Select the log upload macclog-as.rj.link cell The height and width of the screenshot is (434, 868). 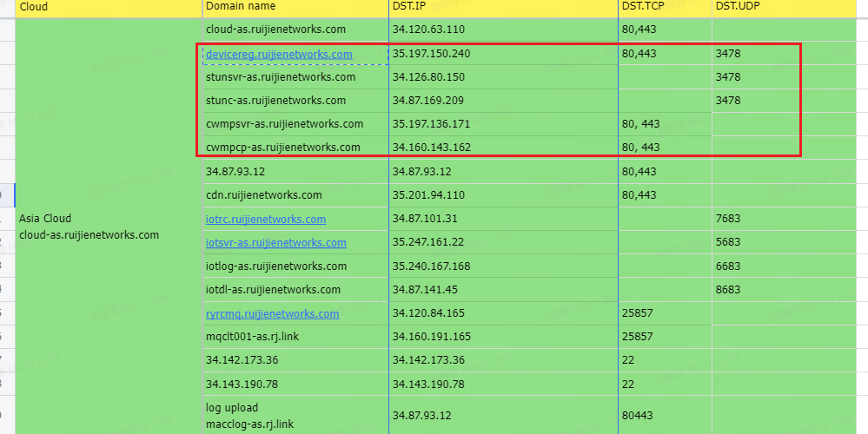(x=295, y=415)
